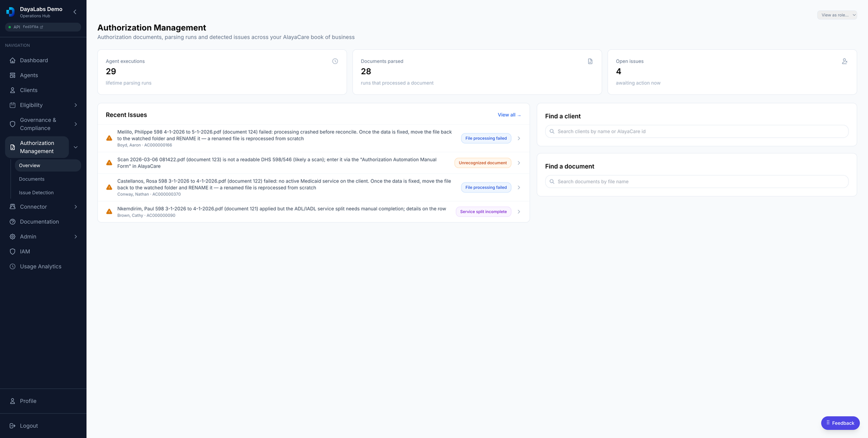Click the Profile user icon
The image size is (868, 438).
(12, 401)
